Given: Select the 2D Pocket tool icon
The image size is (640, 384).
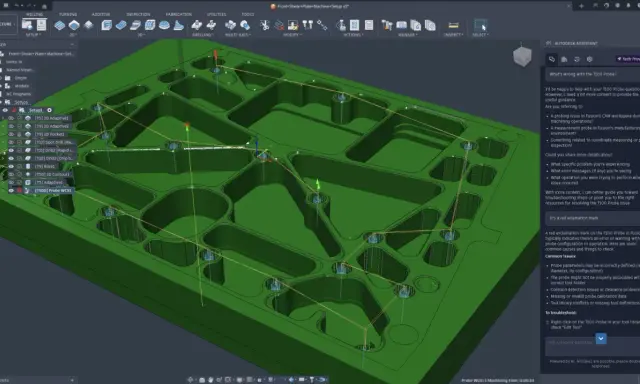Looking at the screenshot, I should click(x=74, y=25).
